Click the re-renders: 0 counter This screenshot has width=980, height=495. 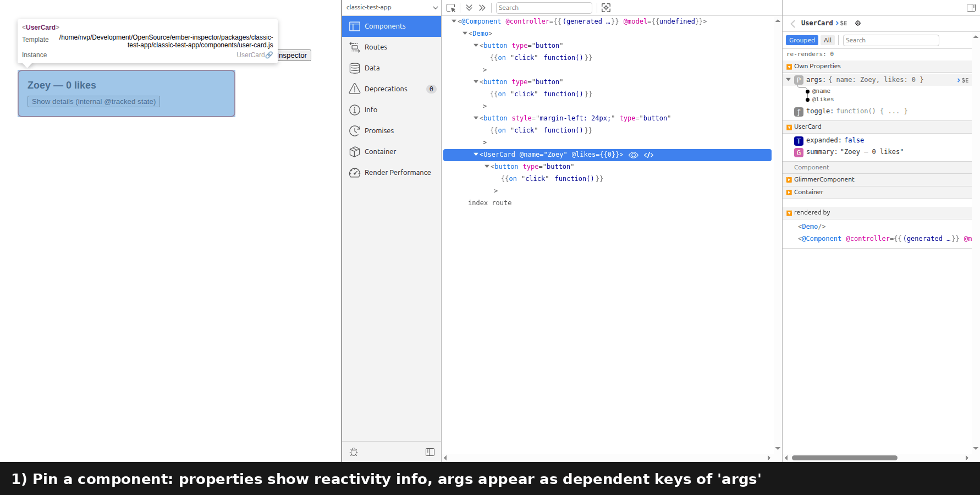coord(810,54)
